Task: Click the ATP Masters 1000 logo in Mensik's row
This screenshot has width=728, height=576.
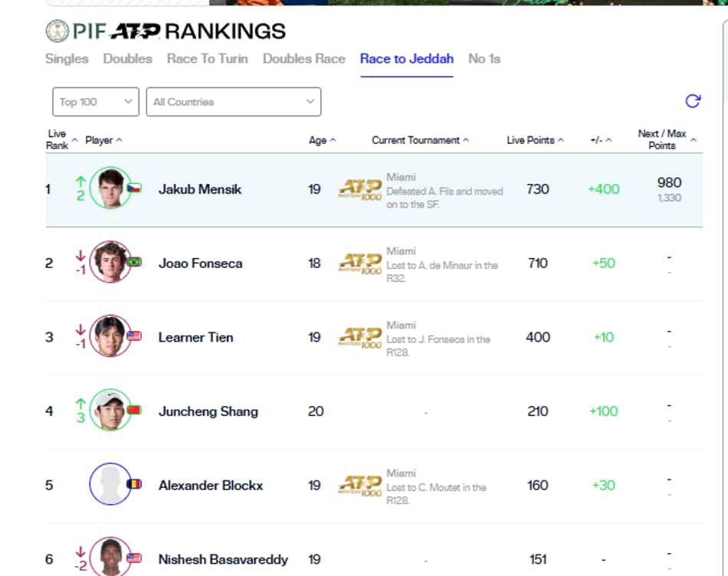Action: click(360, 190)
